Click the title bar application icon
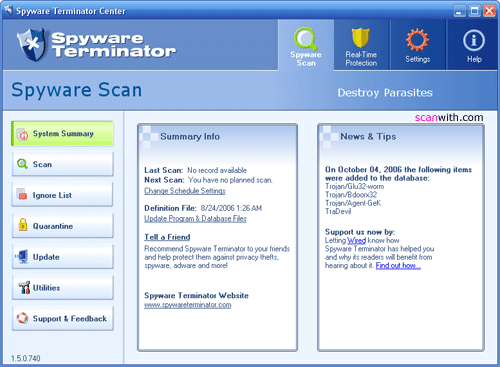Viewport: 500px width, 367px height. [x=8, y=10]
